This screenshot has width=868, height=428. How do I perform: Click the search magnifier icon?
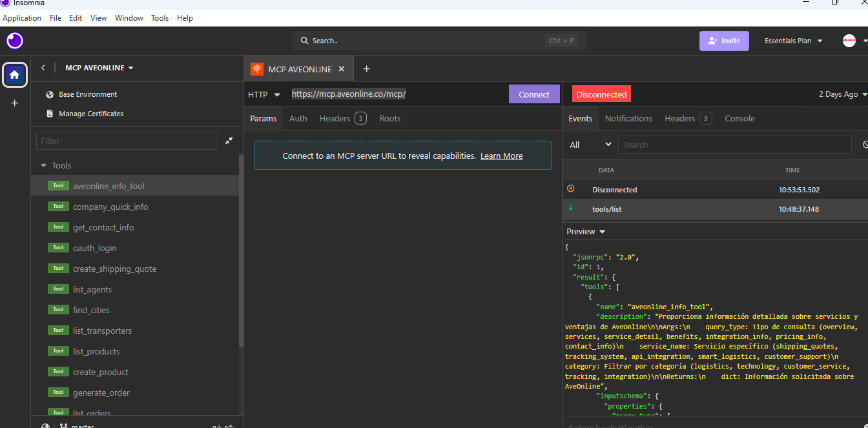pos(305,41)
